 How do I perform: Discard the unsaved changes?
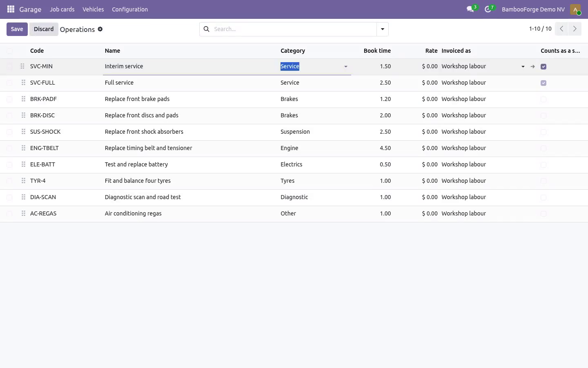point(44,29)
